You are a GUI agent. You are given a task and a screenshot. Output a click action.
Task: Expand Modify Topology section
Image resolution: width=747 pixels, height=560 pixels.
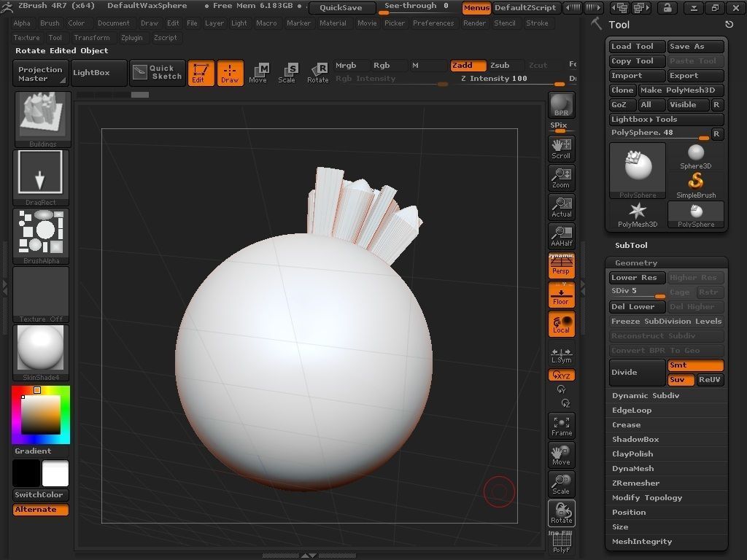[x=647, y=497]
